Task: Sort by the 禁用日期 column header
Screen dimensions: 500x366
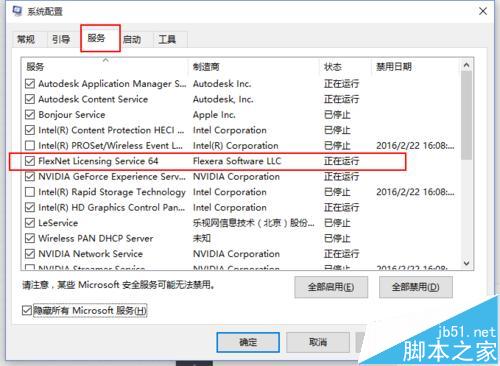Action: pyautogui.click(x=416, y=67)
